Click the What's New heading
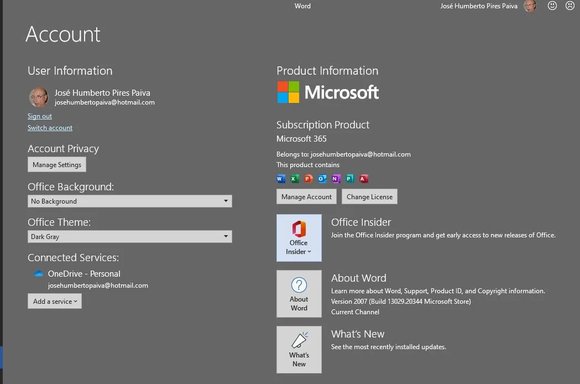The height and width of the screenshot is (384, 580). (x=358, y=334)
